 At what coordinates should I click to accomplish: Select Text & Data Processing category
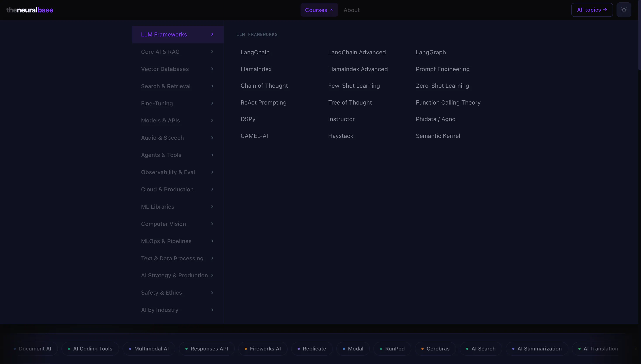pyautogui.click(x=178, y=258)
